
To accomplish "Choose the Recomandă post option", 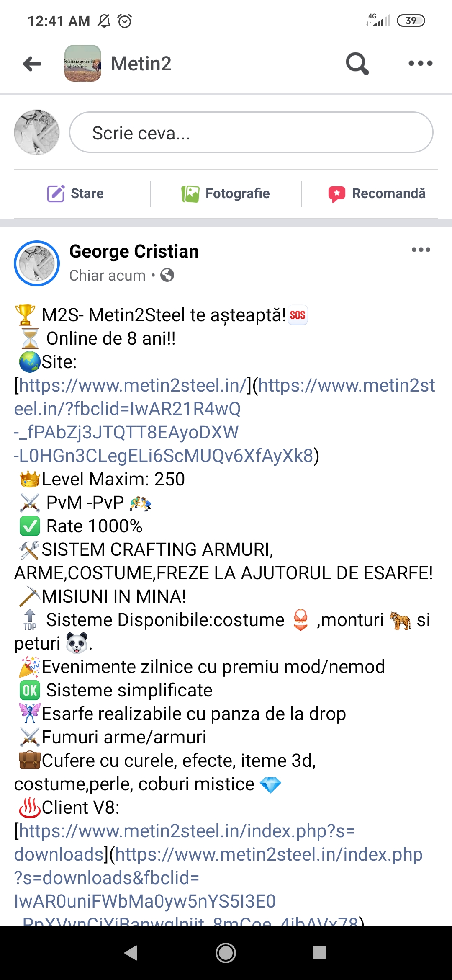I will [x=377, y=193].
